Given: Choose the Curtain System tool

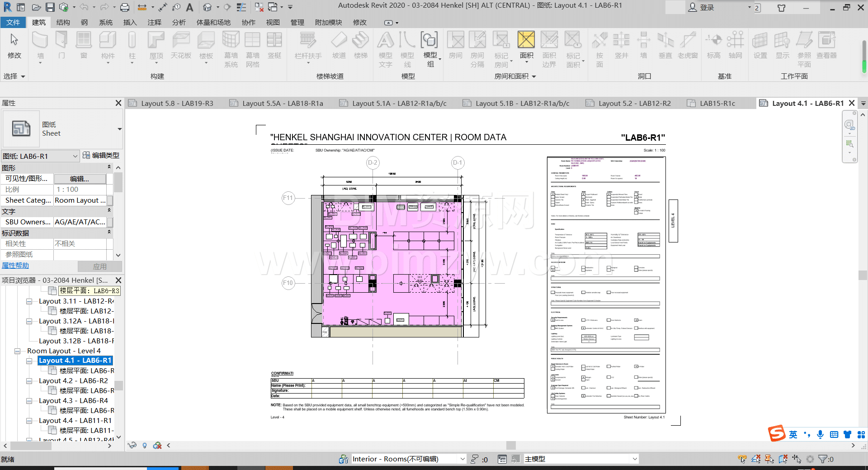Looking at the screenshot, I should (231, 50).
